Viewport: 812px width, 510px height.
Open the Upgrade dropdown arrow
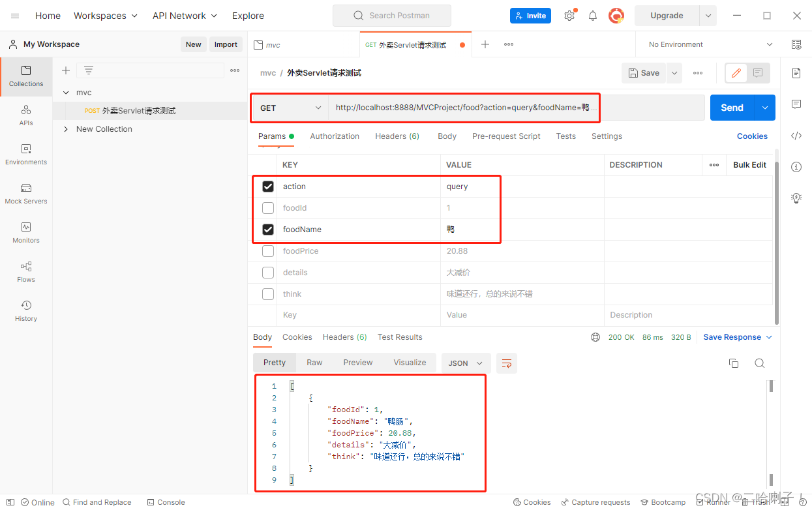[x=708, y=16]
